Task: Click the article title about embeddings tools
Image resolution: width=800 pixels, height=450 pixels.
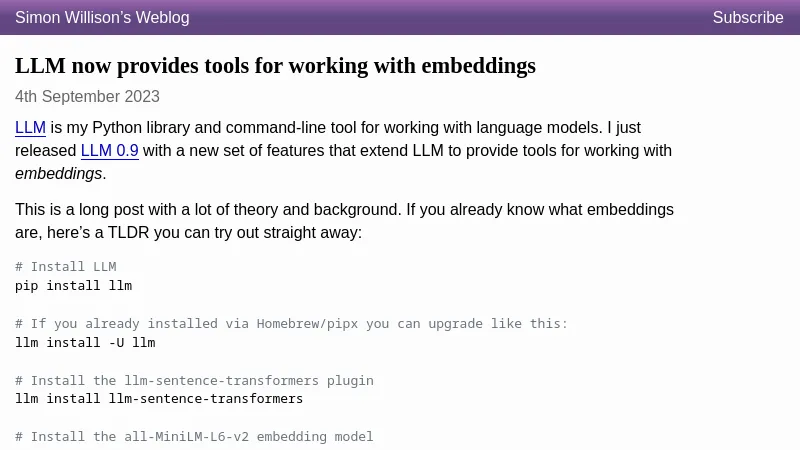Action: click(275, 66)
